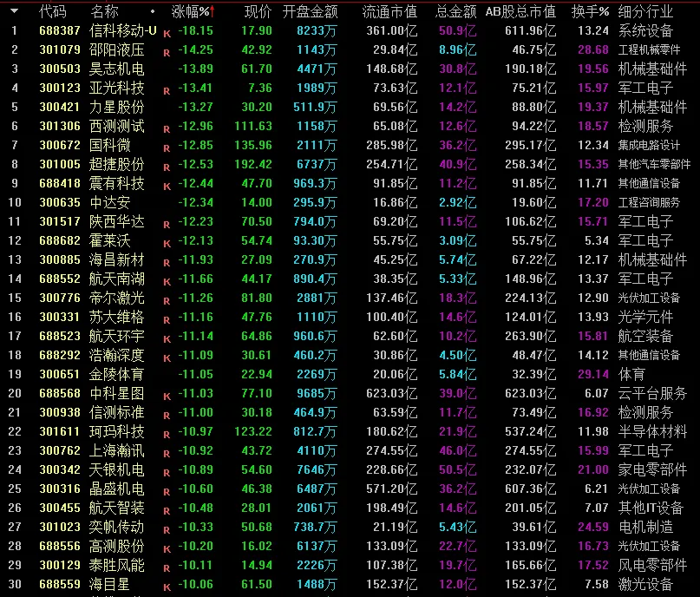Select stock name 金陵体育
The width and height of the screenshot is (700, 597).
pyautogui.click(x=116, y=374)
